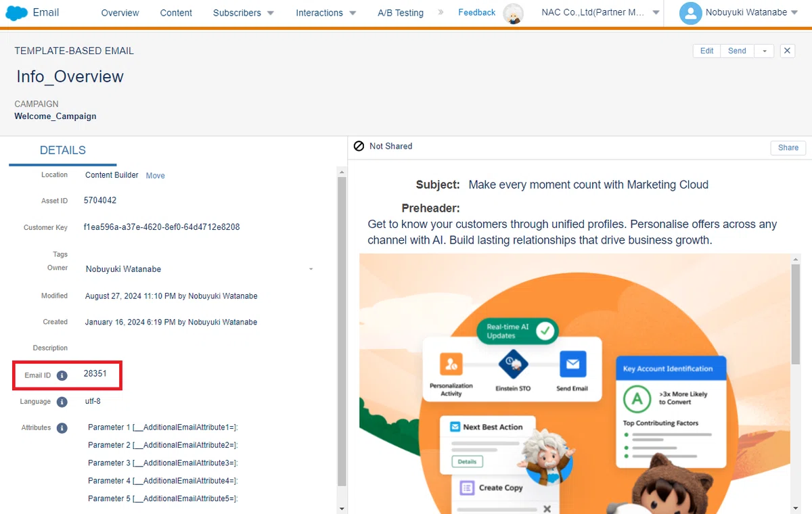Click the Language info icon
This screenshot has height=514, width=812.
coord(62,402)
